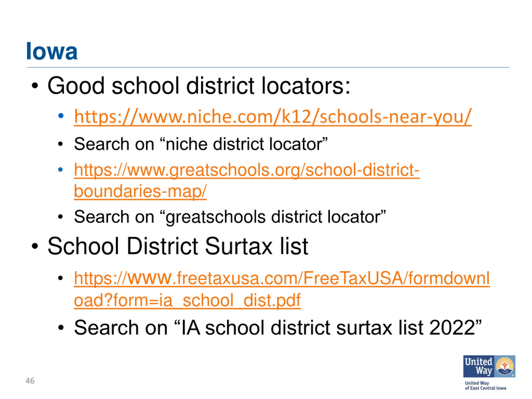The image size is (532, 399).
Task: Open the freetaxusa.com formdownload link line
Action: [x=282, y=278]
